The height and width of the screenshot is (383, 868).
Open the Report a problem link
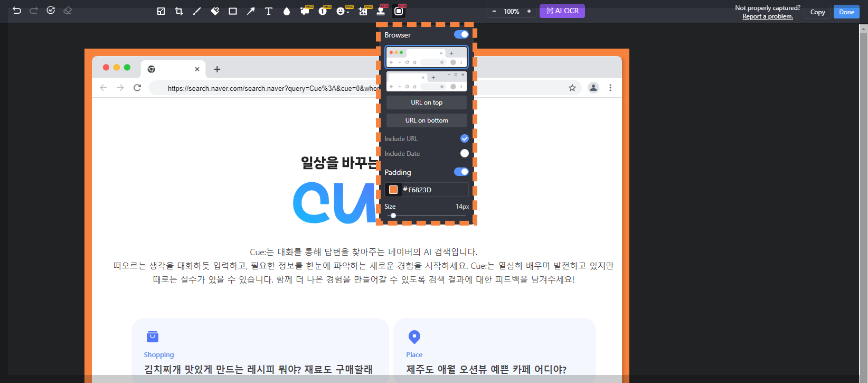point(768,16)
